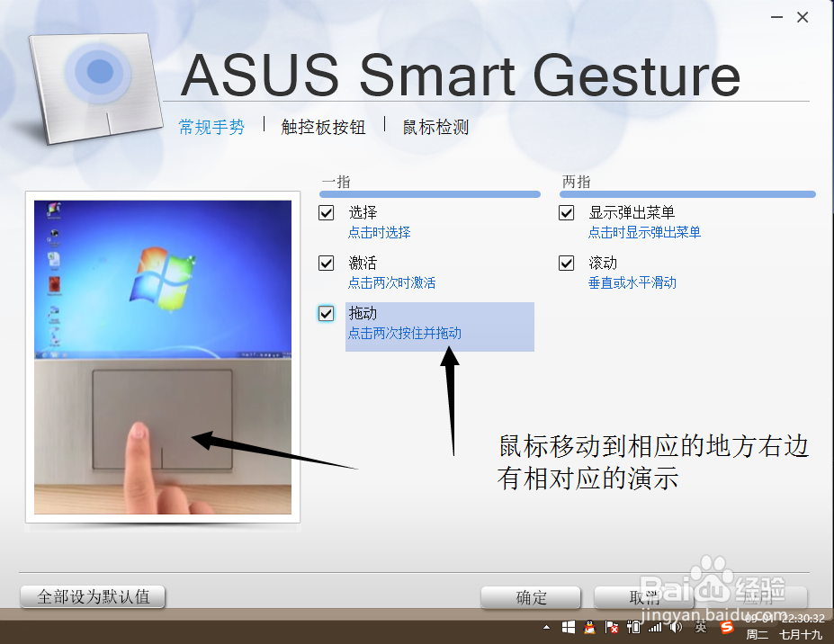Click the 激活 gesture label

pyautogui.click(x=363, y=264)
